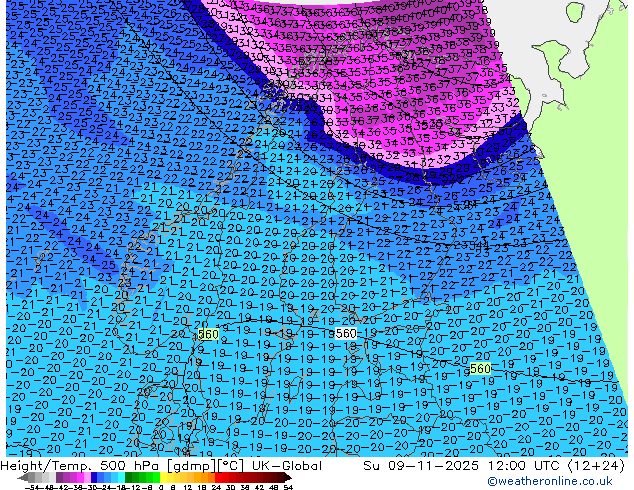Viewport: 634px width, 490px height.
Task: Click the left arrow end of color scale
Action: (x=22, y=478)
